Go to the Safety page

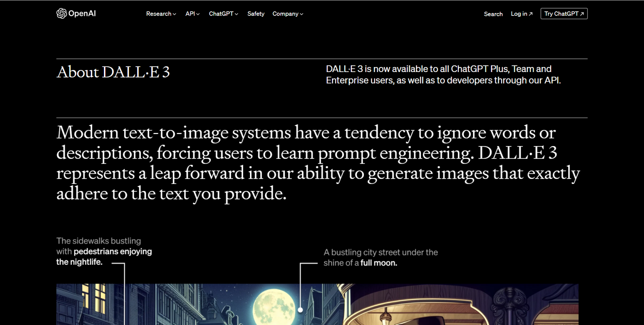[x=256, y=14]
